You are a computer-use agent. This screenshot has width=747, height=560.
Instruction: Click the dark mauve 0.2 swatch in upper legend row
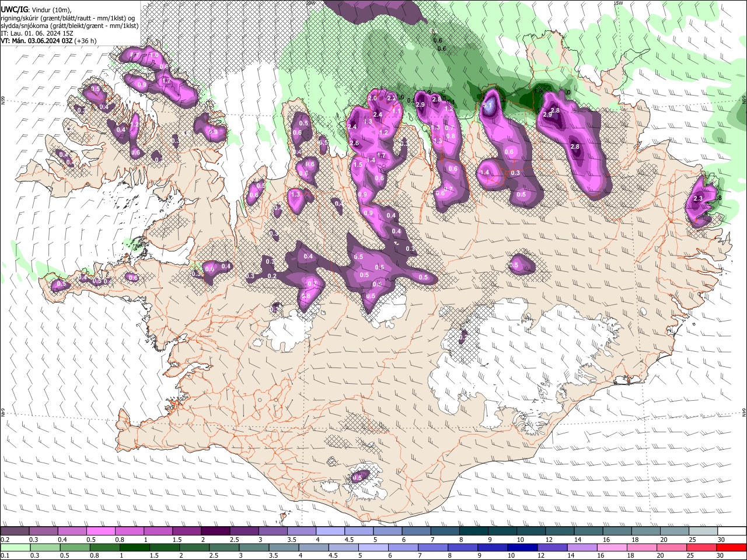[x=15, y=531]
